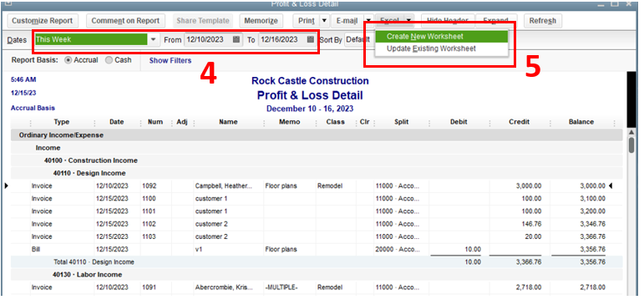Open the Sort By dropdown
Viewport: 644px width, 305px height.
coord(357,40)
